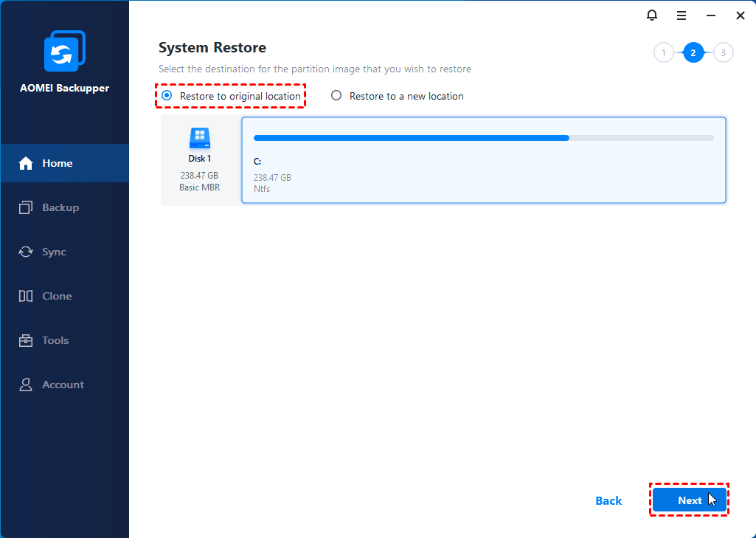Click the Disk 1 drive icon
This screenshot has width=756, height=538.
(199, 138)
